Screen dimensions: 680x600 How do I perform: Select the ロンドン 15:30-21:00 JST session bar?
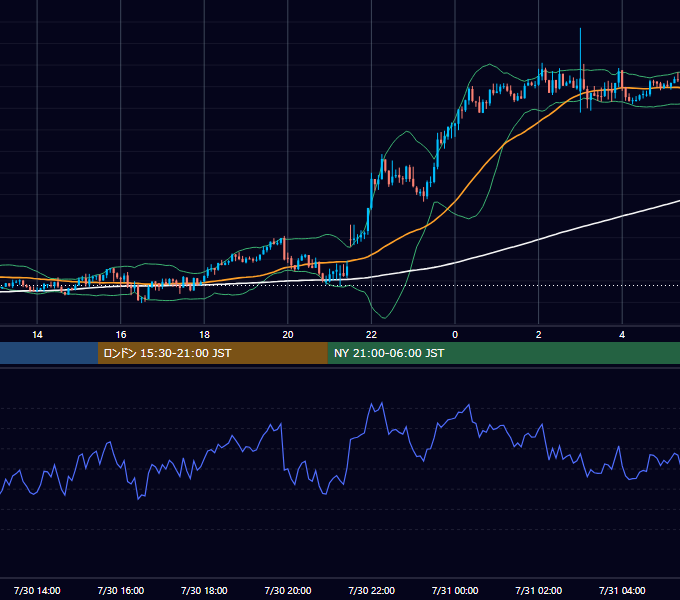pyautogui.click(x=212, y=353)
